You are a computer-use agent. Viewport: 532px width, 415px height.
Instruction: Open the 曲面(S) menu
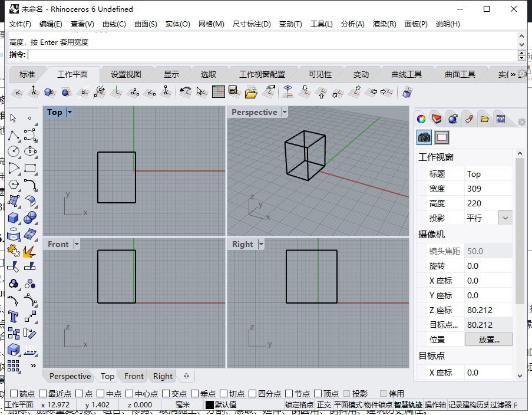146,24
